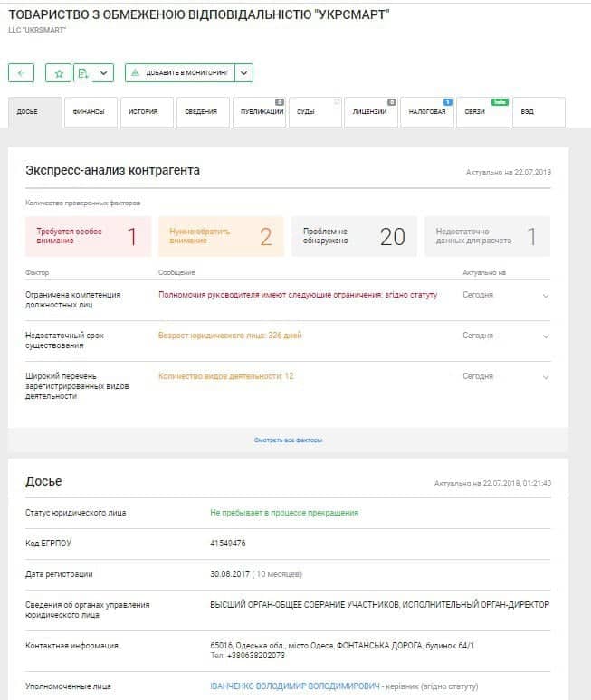This screenshot has width=591, height=700.
Task: Add company to favorites with star icon
Action: [59, 73]
